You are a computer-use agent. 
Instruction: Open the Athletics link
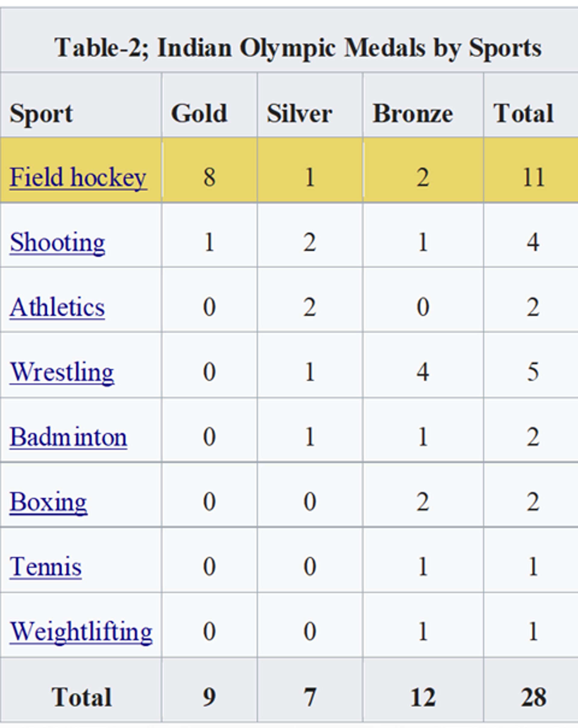[57, 307]
